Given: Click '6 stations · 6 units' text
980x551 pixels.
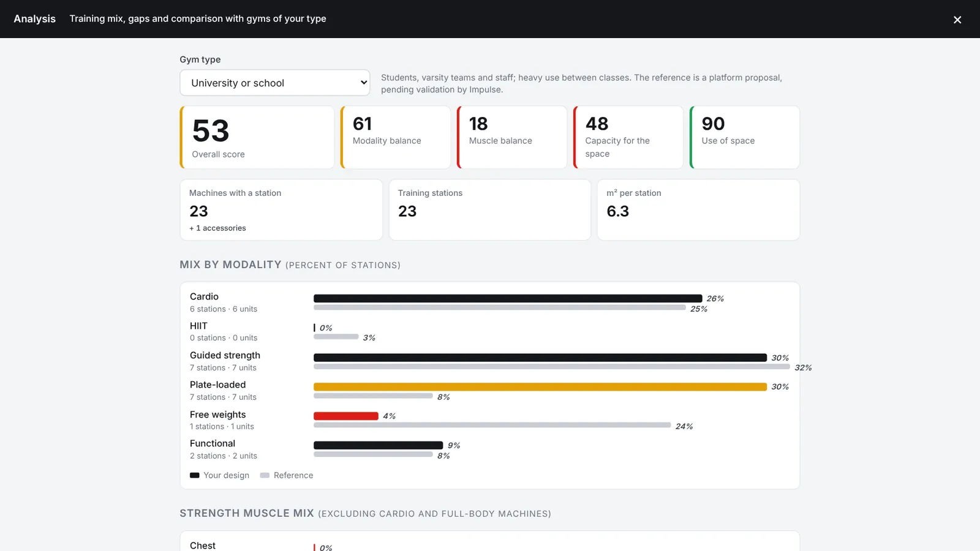Looking at the screenshot, I should click(x=224, y=309).
